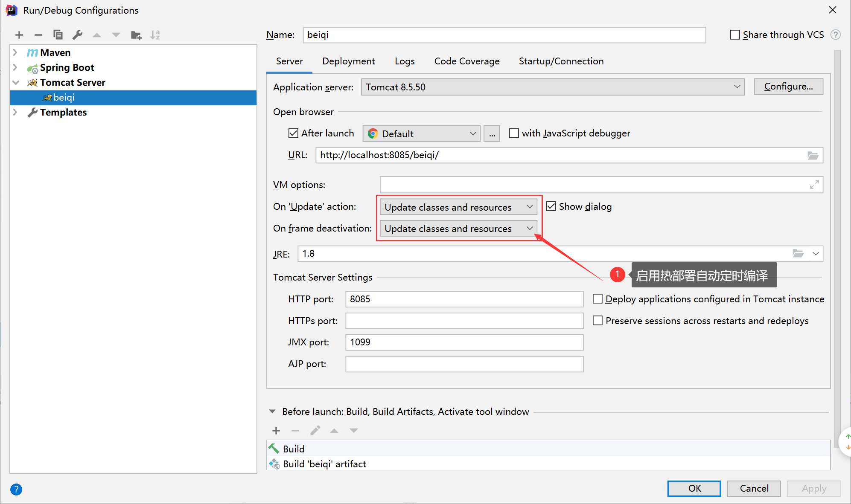The height and width of the screenshot is (504, 851).
Task: Enable Share through VCS checkbox
Action: click(733, 34)
